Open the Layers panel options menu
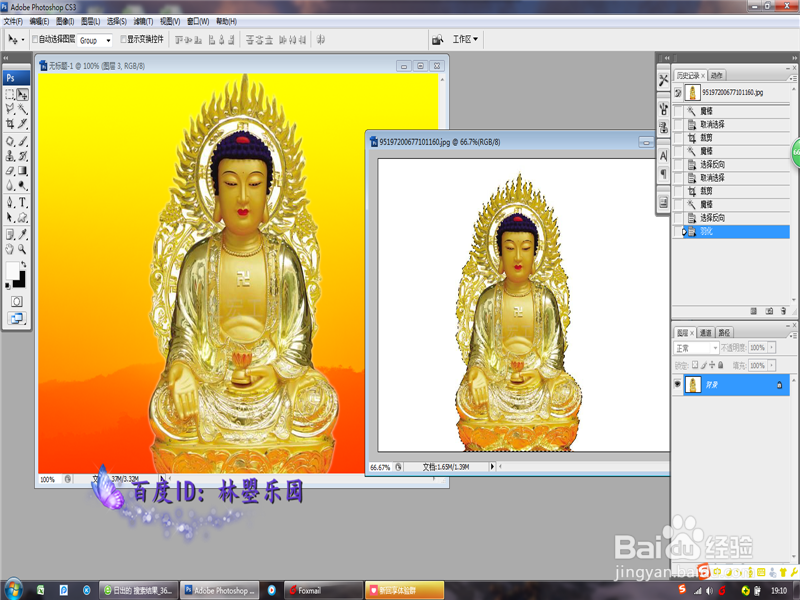Viewport: 800px width, 600px height. [793, 335]
